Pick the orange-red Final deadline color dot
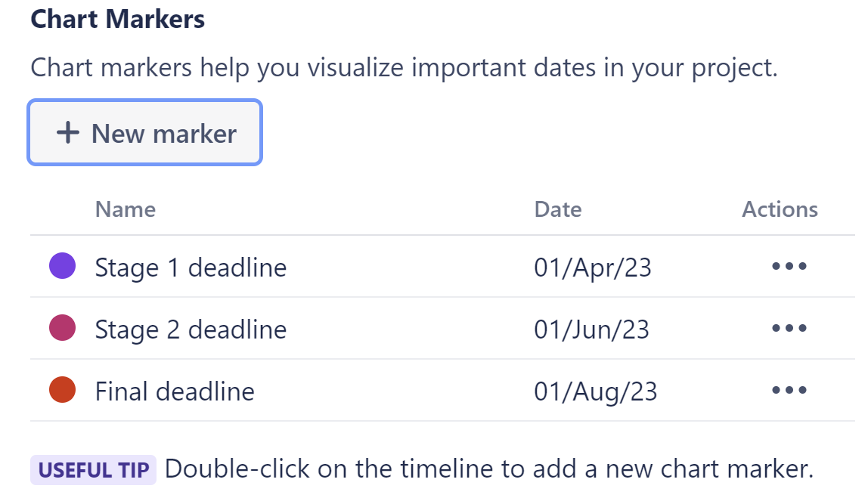 tap(62, 391)
